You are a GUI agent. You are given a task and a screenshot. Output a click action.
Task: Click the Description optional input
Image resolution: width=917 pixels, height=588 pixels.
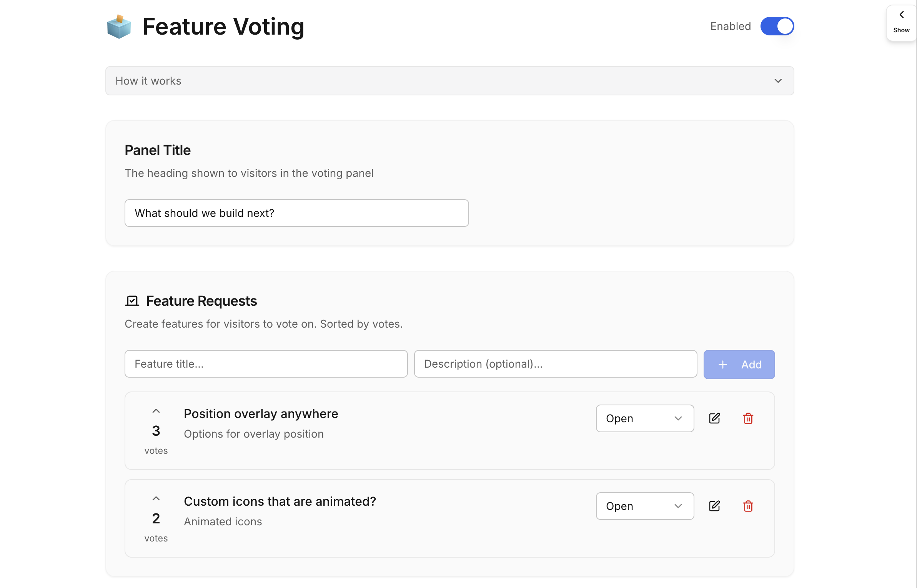pyautogui.click(x=555, y=364)
